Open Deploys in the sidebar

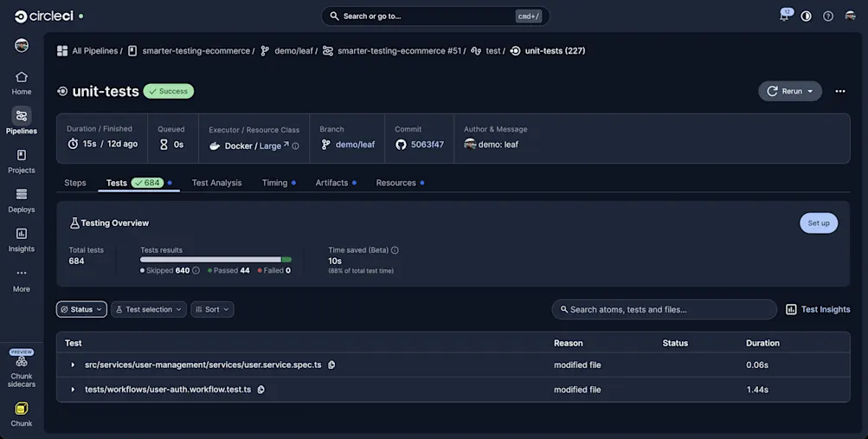[22, 200]
